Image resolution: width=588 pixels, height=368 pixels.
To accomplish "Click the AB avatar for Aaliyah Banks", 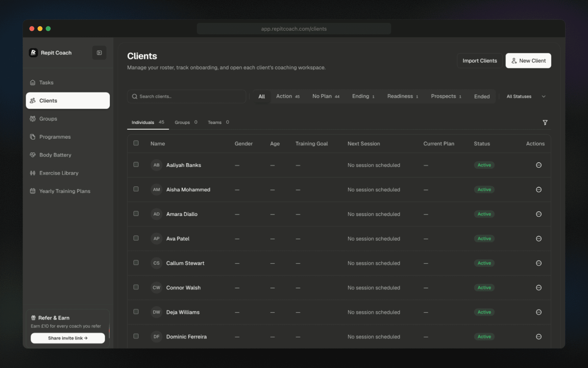I will tap(156, 165).
